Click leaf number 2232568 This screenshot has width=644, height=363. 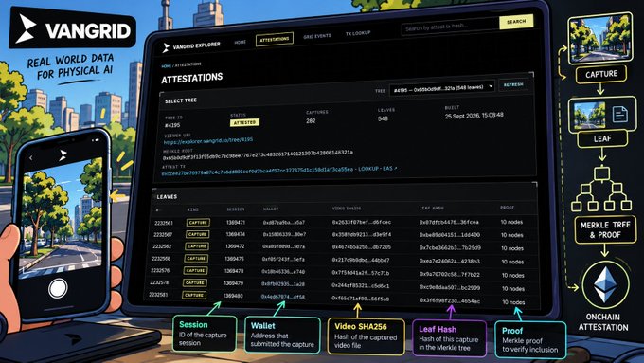pyautogui.click(x=161, y=259)
